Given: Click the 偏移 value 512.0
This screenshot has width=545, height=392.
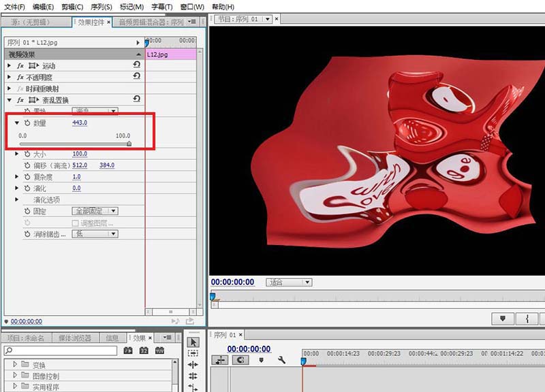Looking at the screenshot, I should click(x=80, y=165).
